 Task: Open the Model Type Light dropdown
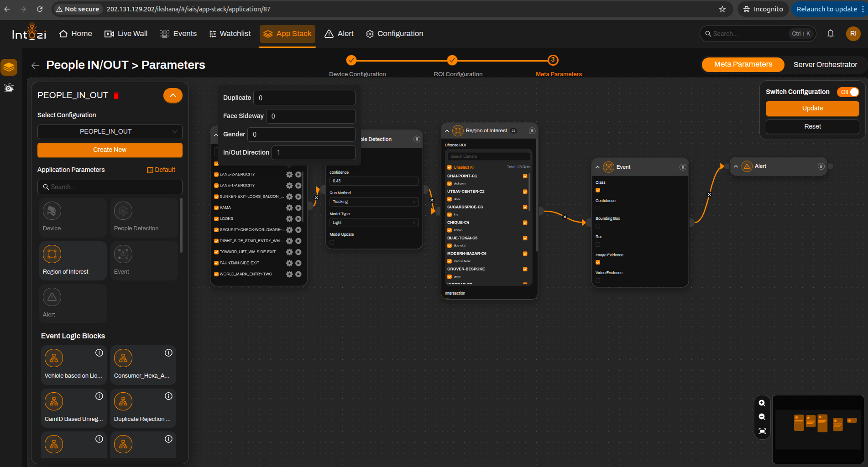coord(374,223)
